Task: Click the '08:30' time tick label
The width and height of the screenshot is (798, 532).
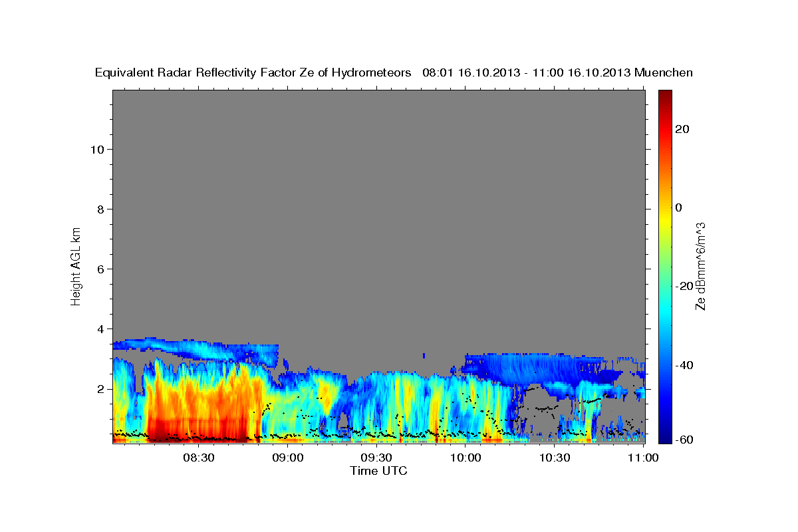Action: [x=199, y=458]
